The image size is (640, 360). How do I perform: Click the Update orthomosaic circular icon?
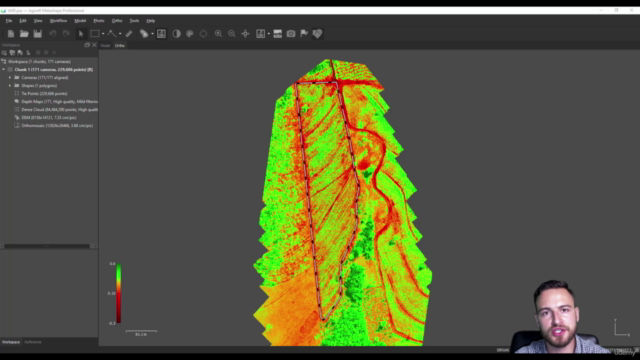pyautogui.click(x=203, y=34)
